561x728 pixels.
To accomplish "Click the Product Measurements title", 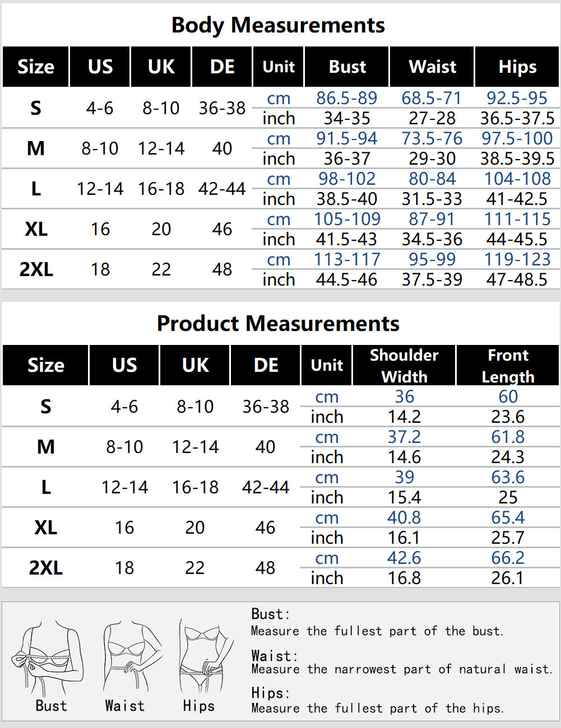I will click(278, 324).
